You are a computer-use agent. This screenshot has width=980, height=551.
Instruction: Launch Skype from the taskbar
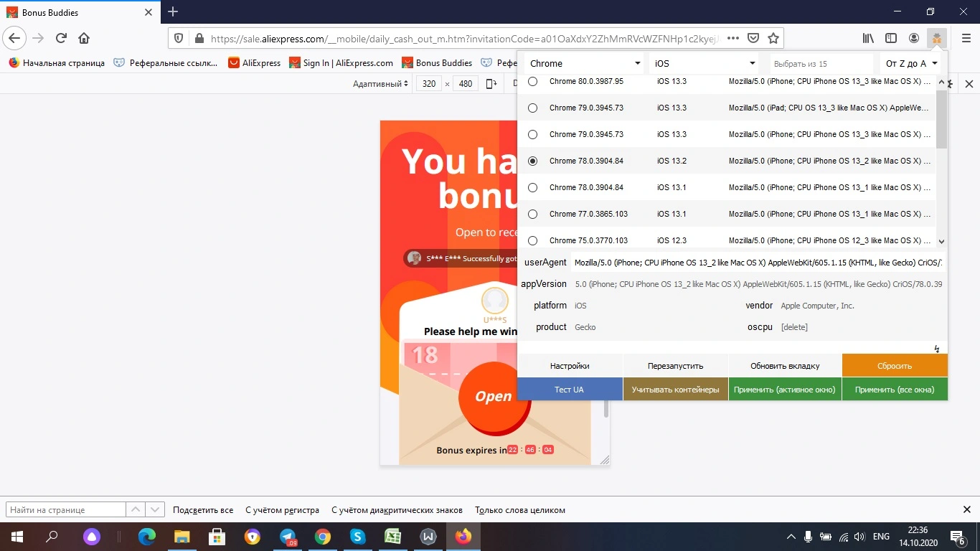[358, 537]
